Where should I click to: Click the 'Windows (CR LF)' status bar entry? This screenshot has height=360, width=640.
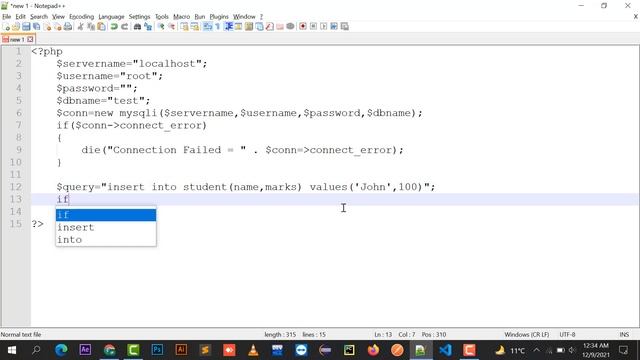point(527,335)
